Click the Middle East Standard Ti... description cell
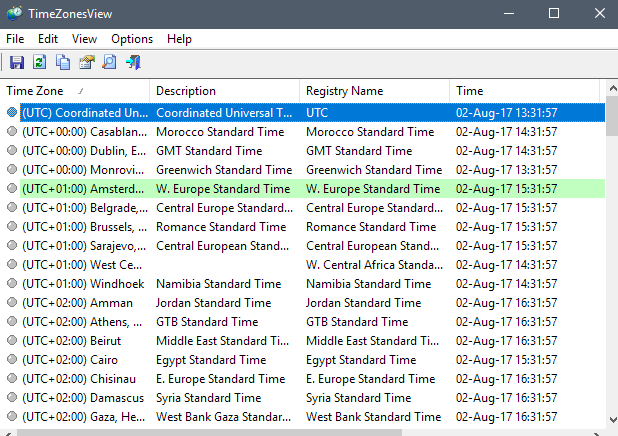Viewport: 618px width, 436px height. 223,341
